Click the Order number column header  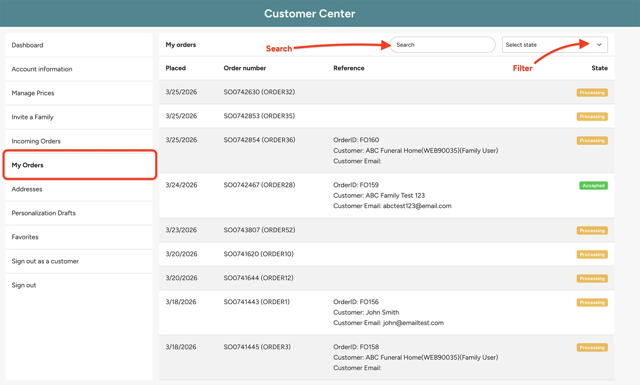tap(244, 68)
